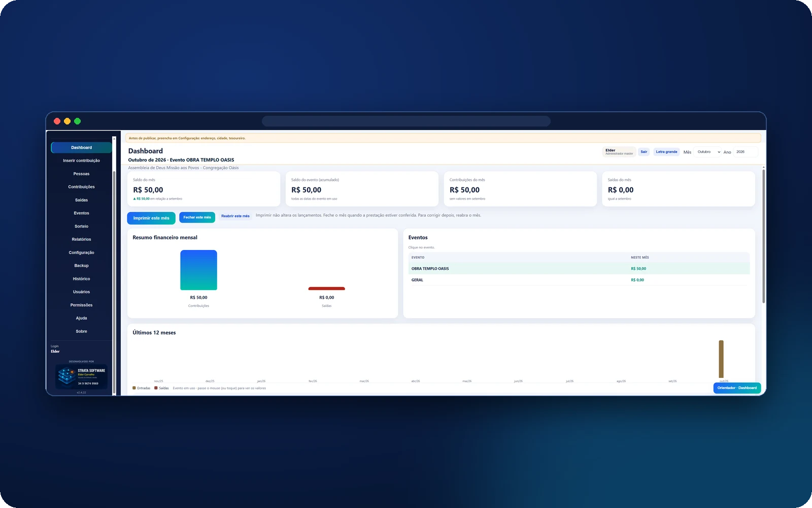Open Histórico in the sidebar
The image size is (812, 508).
81,279
